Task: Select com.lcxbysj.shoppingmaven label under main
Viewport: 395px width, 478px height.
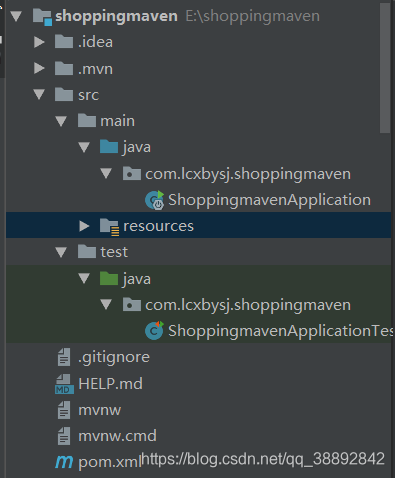Action: (x=248, y=174)
